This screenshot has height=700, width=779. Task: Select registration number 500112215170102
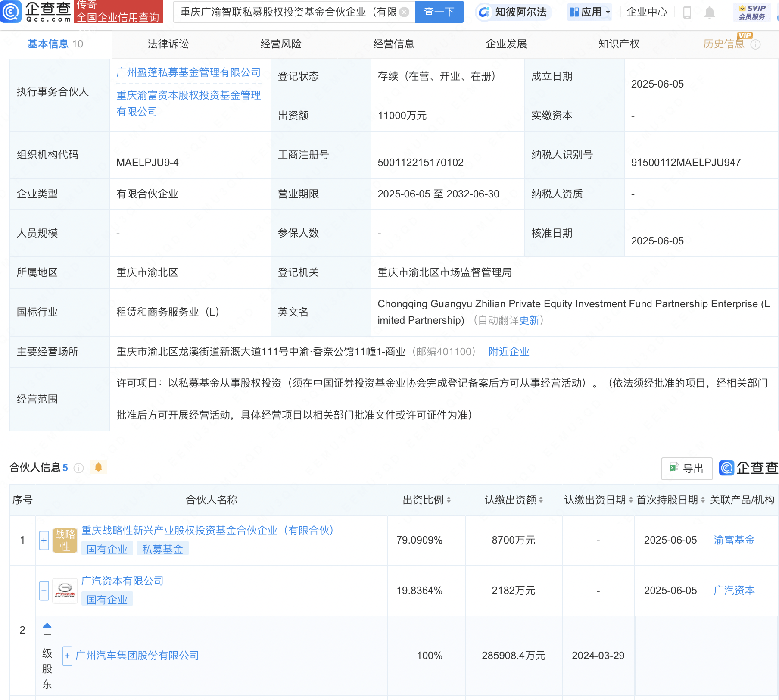click(421, 162)
